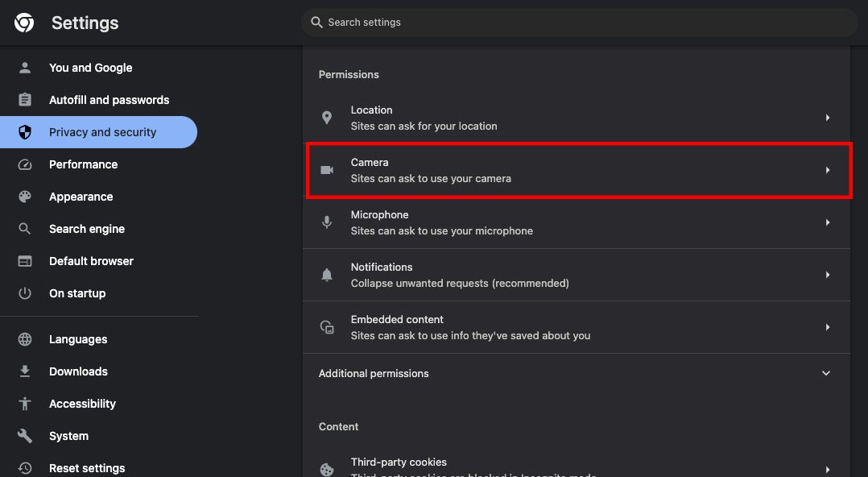Click the 'Notifications' row title
868x477 pixels.
[x=382, y=267]
